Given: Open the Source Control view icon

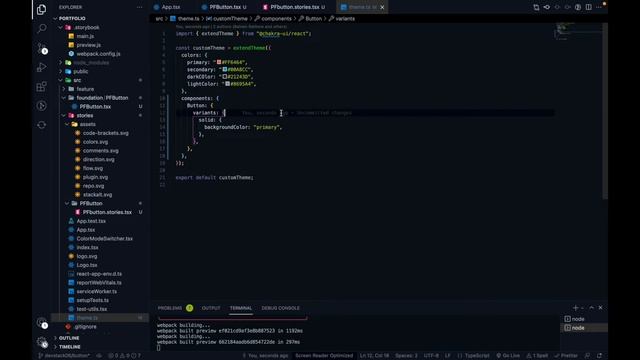Looking at the screenshot, I should [41, 48].
